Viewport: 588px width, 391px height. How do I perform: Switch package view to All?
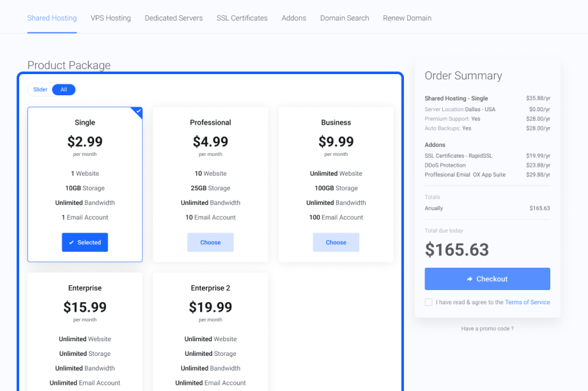click(x=64, y=89)
